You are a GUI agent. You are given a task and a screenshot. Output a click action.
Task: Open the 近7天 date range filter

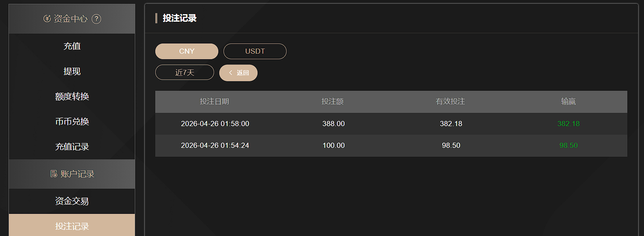coord(185,72)
